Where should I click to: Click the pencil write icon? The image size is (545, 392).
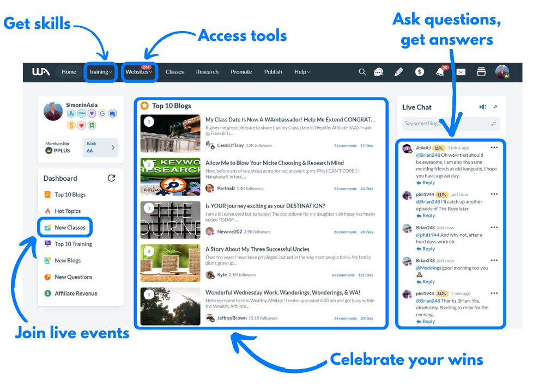(x=399, y=72)
